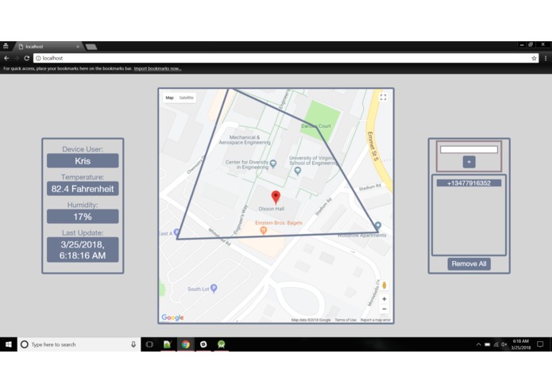Screen dimensions: 552x392
Task: Click the site info icon in address bar
Action: (38, 59)
